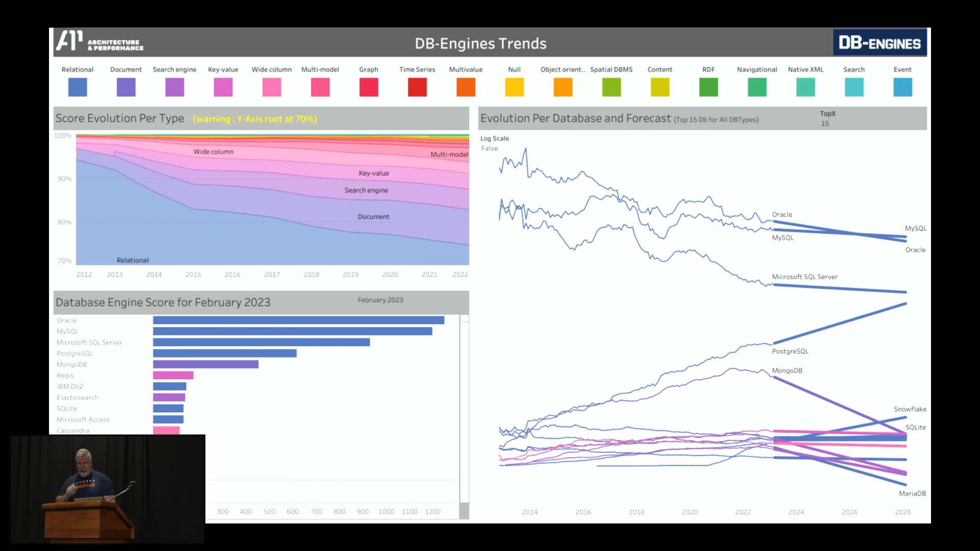
Task: Click the Document area label
Action: click(x=373, y=217)
